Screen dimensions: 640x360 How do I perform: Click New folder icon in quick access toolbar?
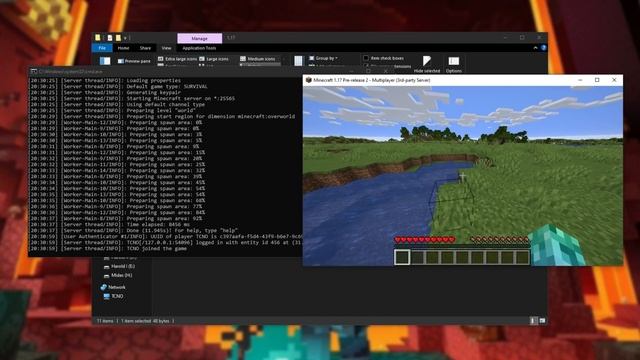tap(118, 38)
